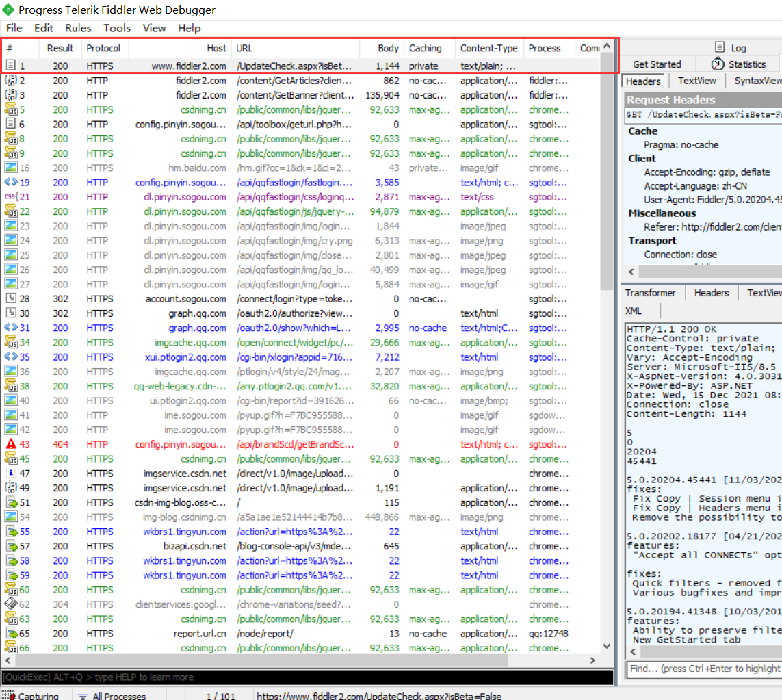Sort sessions by URL column
Viewport: 782px width, 700px height.
[296, 48]
